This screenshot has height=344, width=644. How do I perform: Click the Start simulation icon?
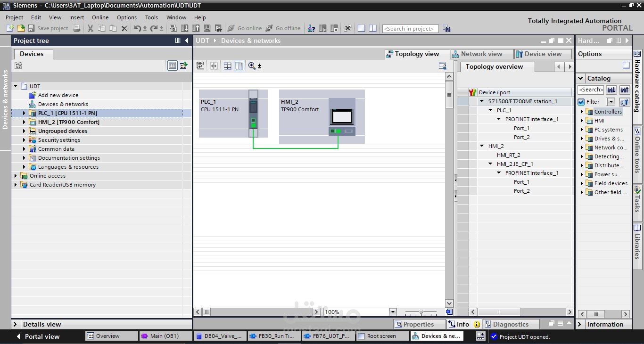(207, 28)
